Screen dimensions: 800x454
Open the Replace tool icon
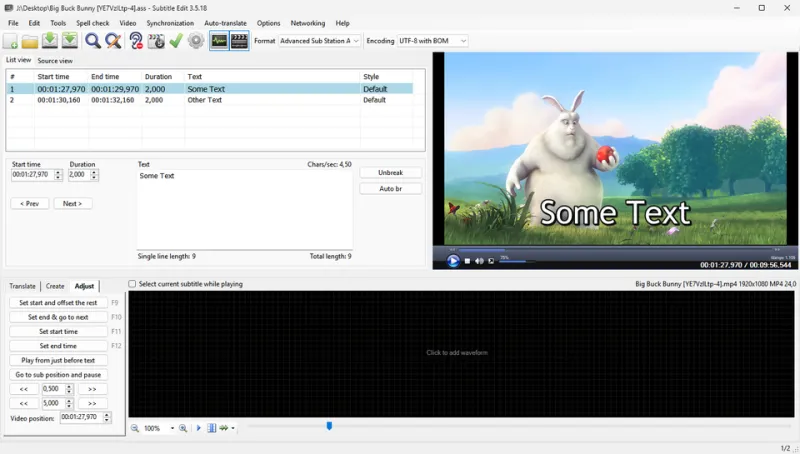click(113, 41)
